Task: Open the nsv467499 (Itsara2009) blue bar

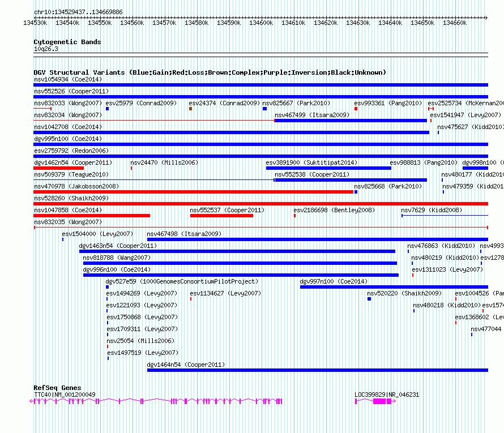Action: (x=351, y=121)
